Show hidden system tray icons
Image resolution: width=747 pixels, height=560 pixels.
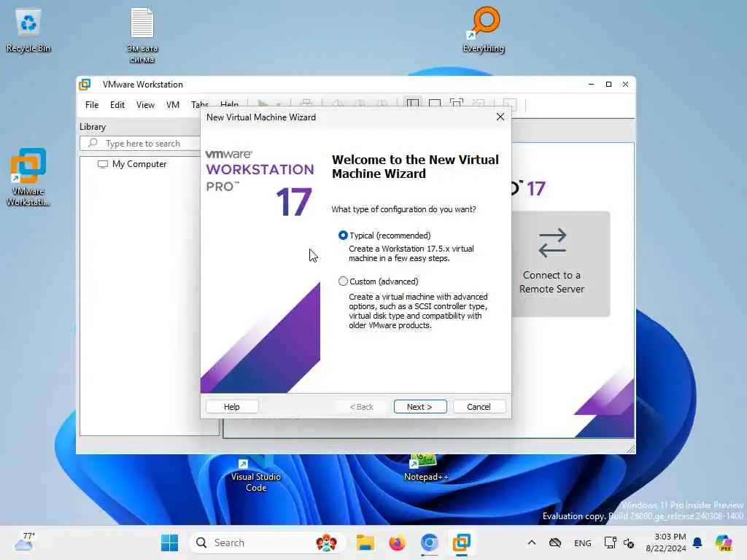532,542
